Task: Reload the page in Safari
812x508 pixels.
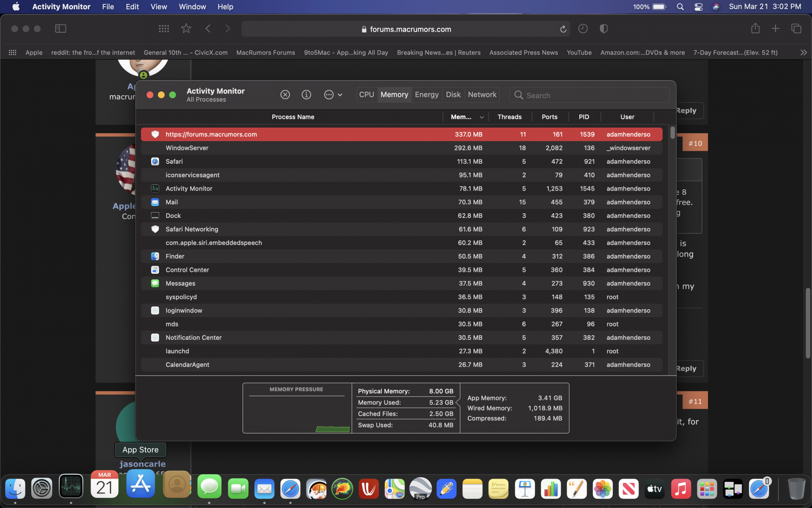Action: [x=563, y=29]
